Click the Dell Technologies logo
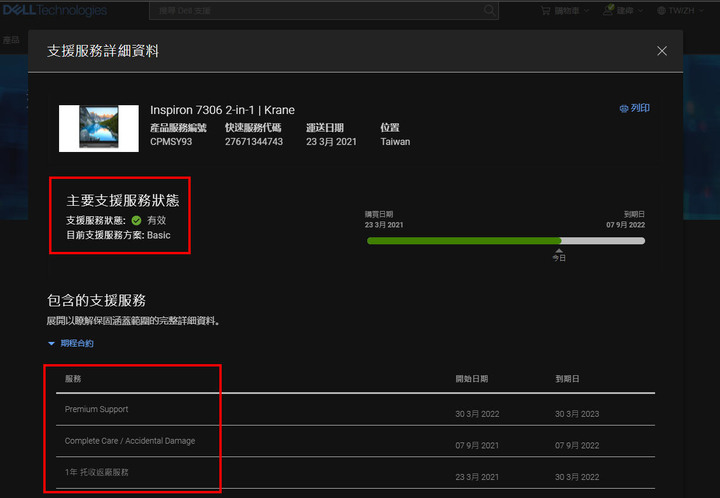 pyautogui.click(x=55, y=10)
